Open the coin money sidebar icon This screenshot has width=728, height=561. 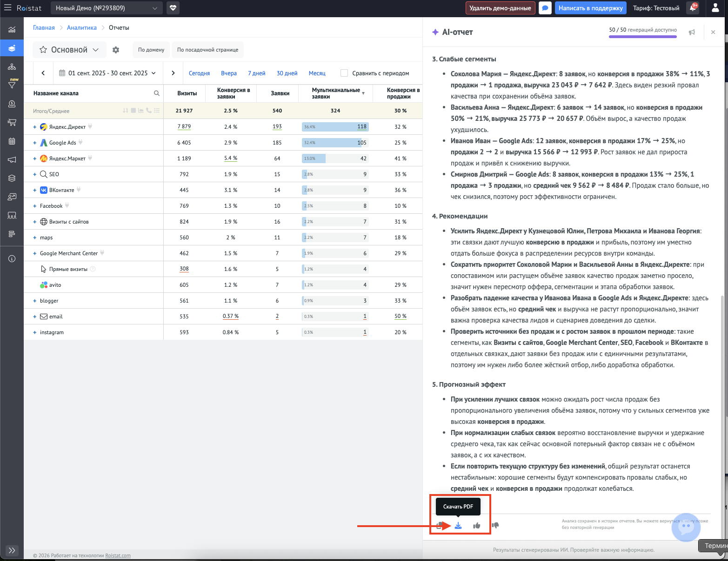pos(12,104)
